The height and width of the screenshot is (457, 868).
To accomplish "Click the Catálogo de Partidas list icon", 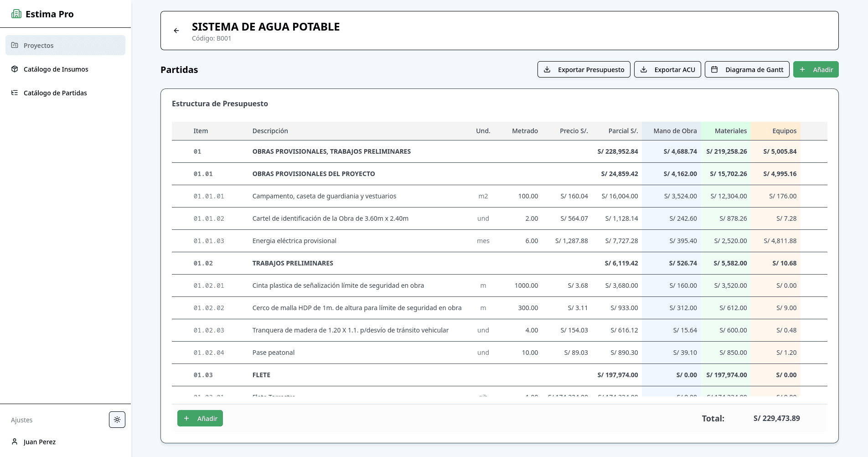I will [x=15, y=93].
